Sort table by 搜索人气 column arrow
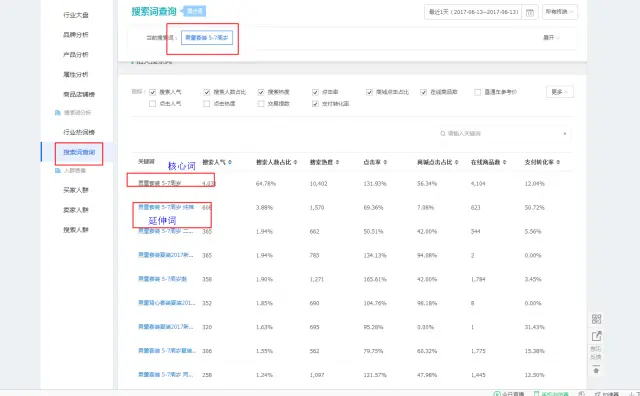This screenshot has width=640, height=396. [230, 162]
